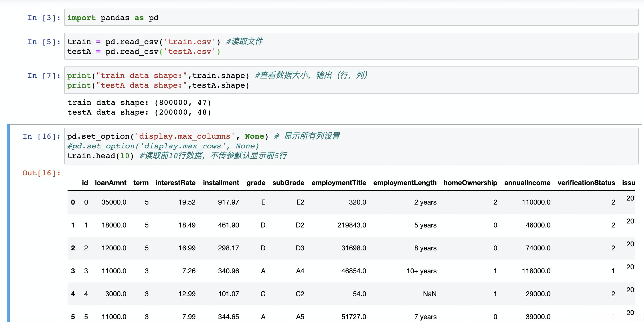The height and width of the screenshot is (322, 644).
Task: Click the Out[16] output prompt
Action: (x=42, y=173)
